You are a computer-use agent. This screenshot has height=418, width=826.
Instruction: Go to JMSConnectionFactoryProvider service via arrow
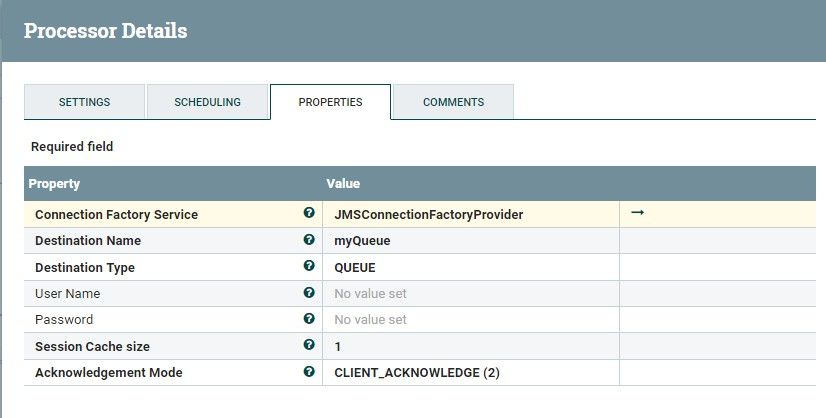tap(637, 213)
